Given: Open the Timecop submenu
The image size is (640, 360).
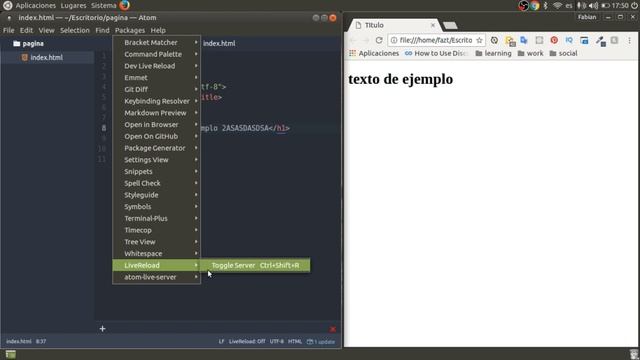Looking at the screenshot, I should click(156, 230).
